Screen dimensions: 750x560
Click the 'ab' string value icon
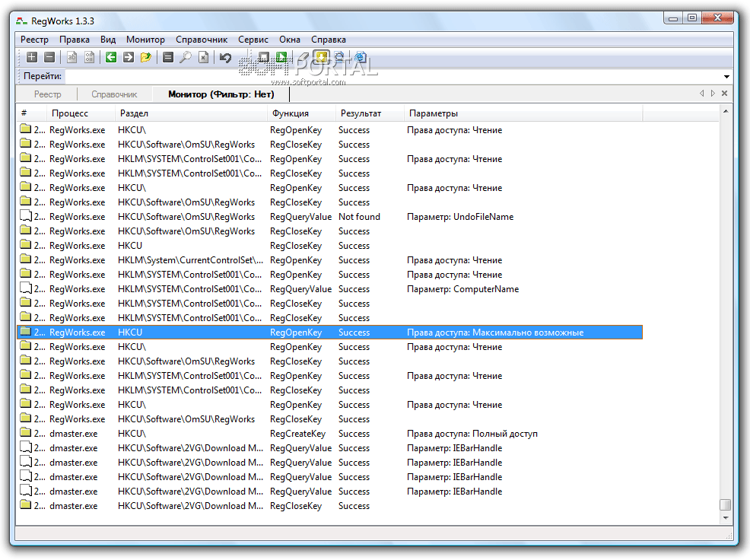click(x=72, y=57)
